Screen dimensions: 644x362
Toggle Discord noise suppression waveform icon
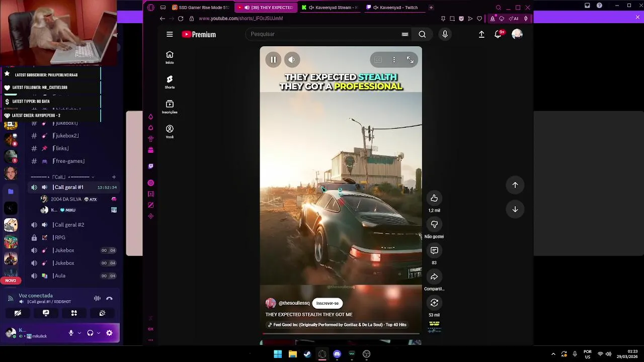97,299
